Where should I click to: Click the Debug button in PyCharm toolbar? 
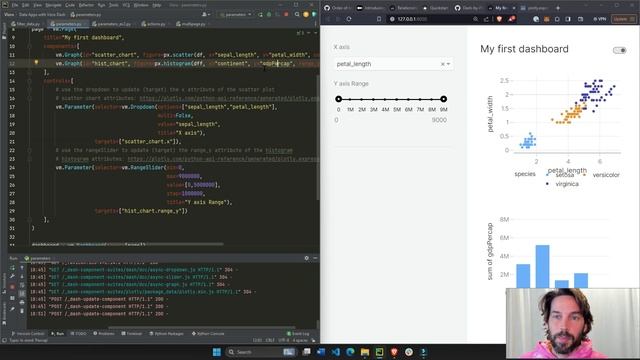pos(269,15)
